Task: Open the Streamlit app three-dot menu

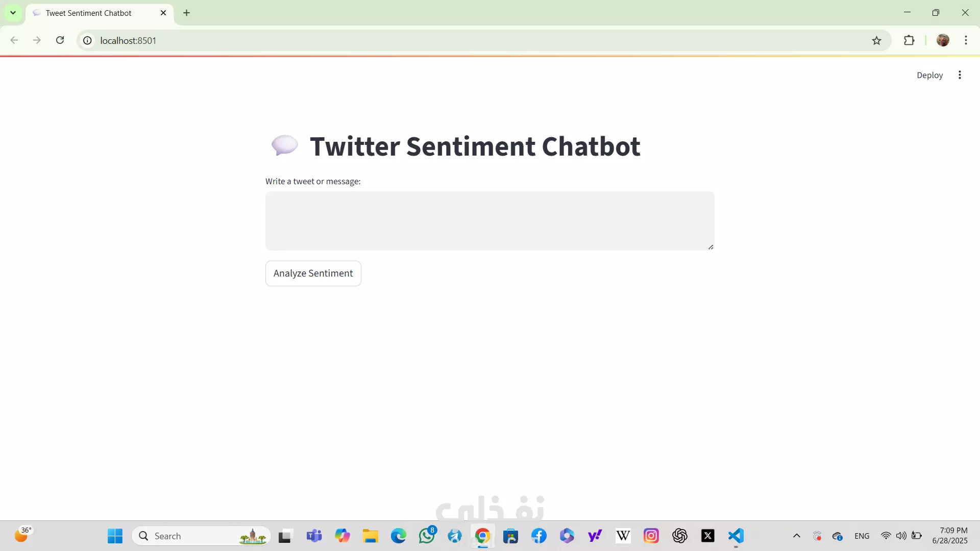Action: (960, 75)
